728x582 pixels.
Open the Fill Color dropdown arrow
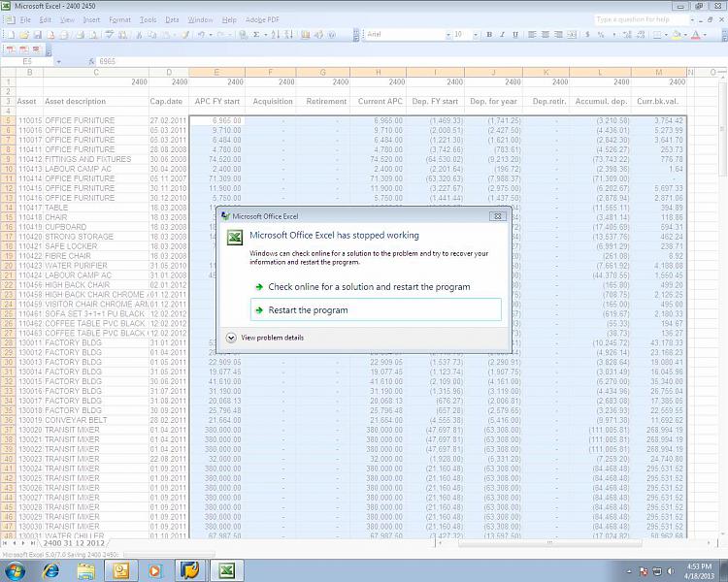[x=685, y=35]
